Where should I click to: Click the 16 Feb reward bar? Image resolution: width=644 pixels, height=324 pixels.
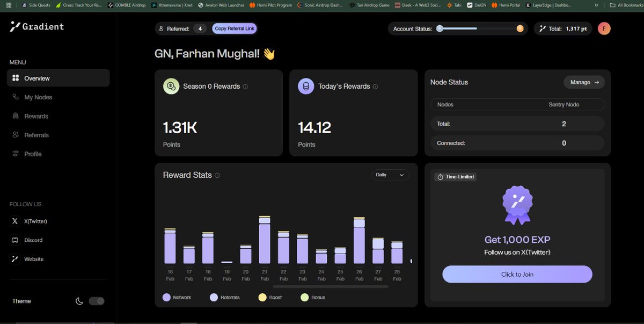(170, 246)
